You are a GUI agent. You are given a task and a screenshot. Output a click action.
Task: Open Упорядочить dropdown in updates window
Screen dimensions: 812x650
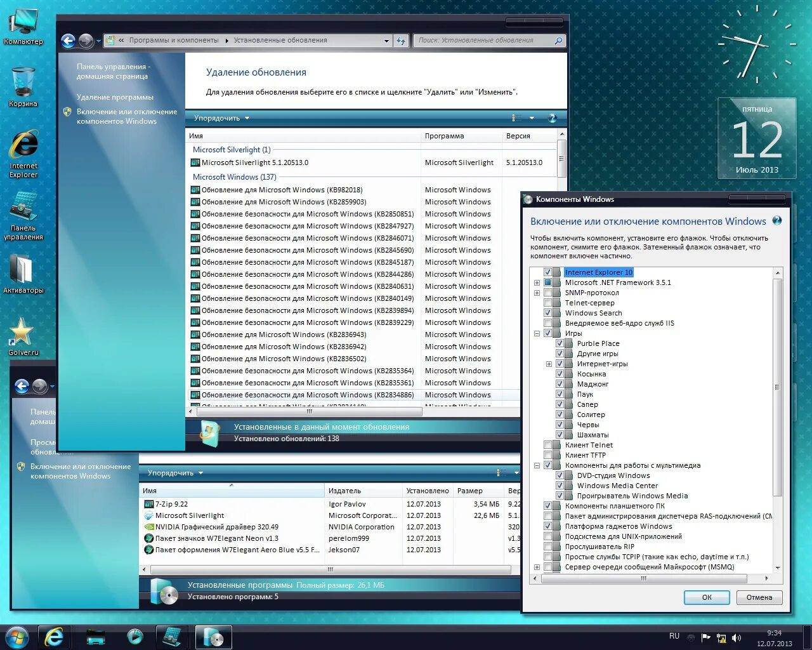(221, 118)
